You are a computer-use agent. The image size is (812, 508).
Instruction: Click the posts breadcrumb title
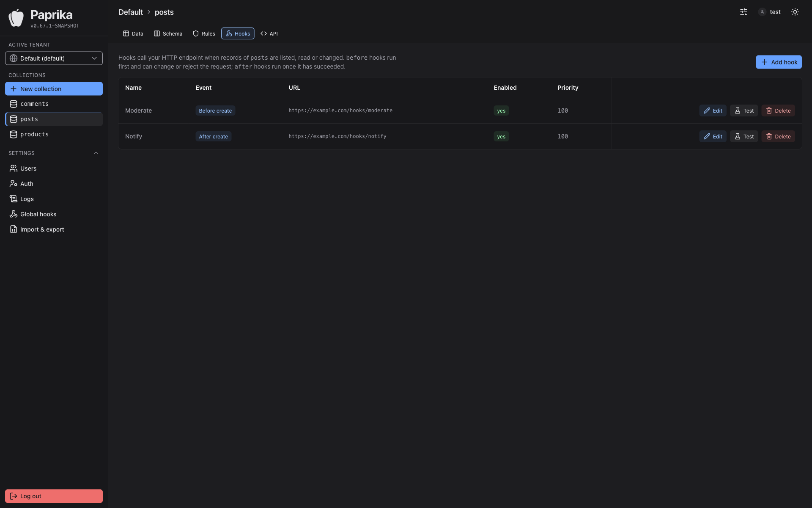pyautogui.click(x=164, y=12)
